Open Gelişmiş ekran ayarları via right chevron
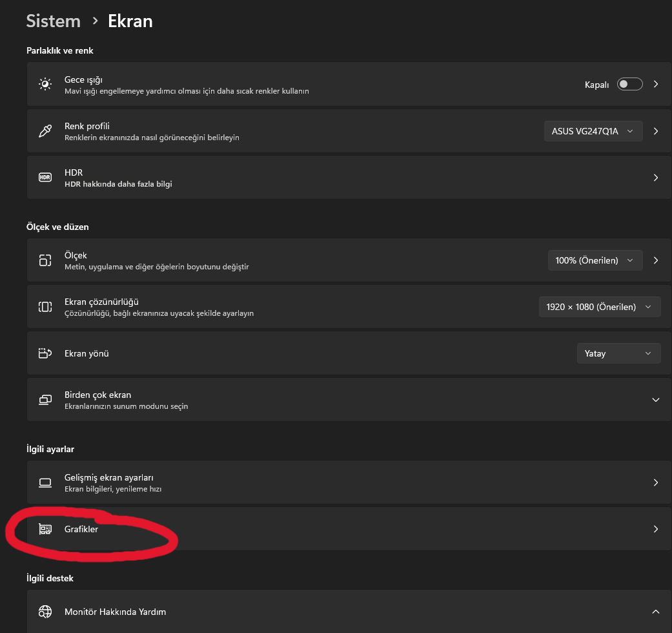Screen dimensions: 672x633 click(655, 483)
